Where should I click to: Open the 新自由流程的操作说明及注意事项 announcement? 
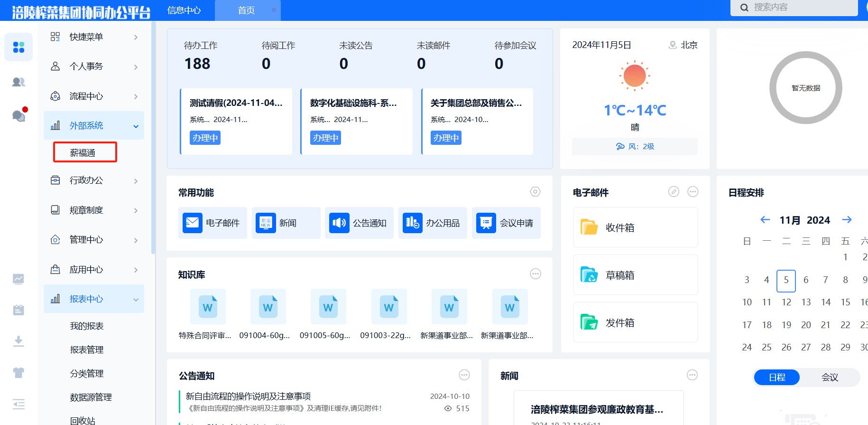pos(248,396)
